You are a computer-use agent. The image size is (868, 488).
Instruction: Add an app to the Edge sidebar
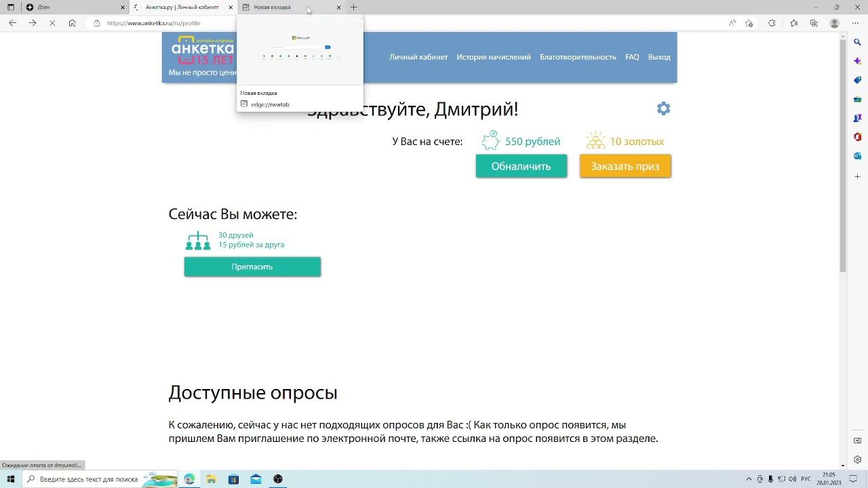pos(857,177)
